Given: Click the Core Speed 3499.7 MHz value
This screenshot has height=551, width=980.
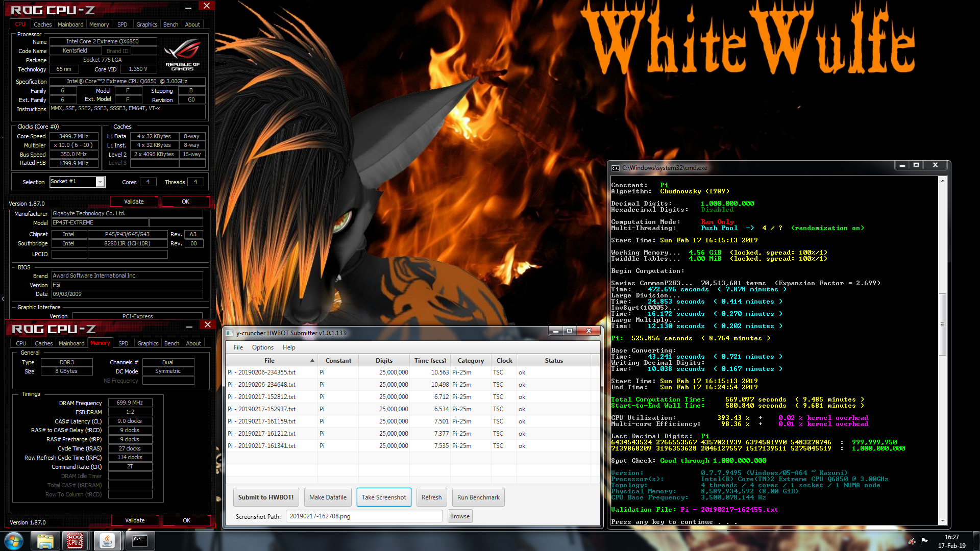Looking at the screenshot, I should [73, 136].
